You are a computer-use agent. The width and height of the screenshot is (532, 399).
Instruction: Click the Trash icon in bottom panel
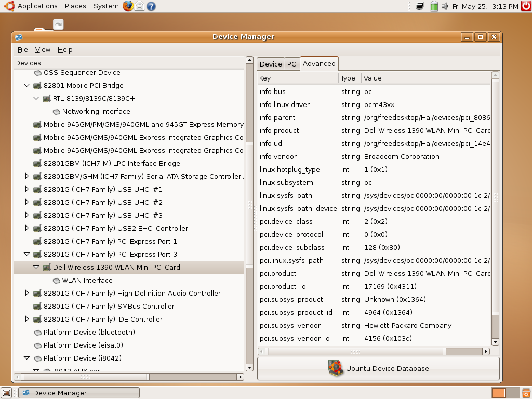(526, 393)
